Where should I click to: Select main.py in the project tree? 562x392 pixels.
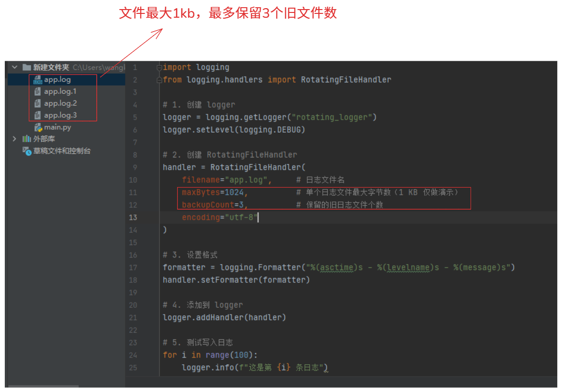[57, 127]
